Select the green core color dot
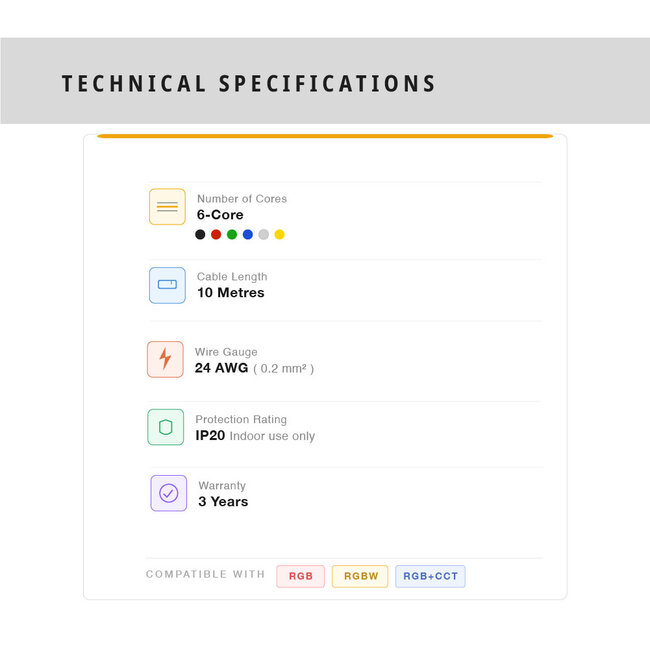Image resolution: width=650 pixels, height=650 pixels. [x=232, y=235]
